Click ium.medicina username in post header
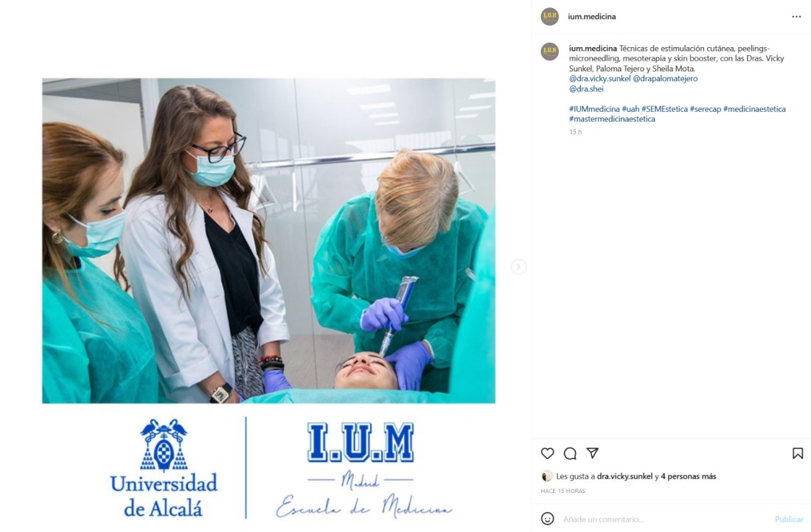The height and width of the screenshot is (532, 811). pos(592,16)
